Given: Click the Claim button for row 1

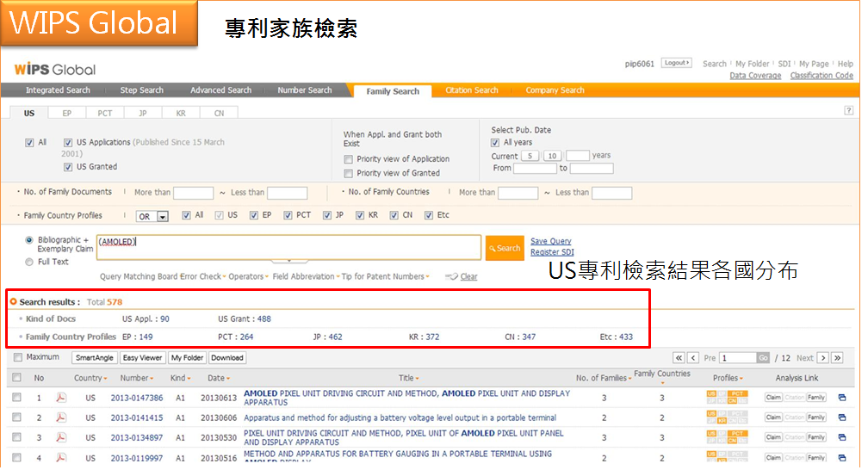Looking at the screenshot, I should point(773,398).
